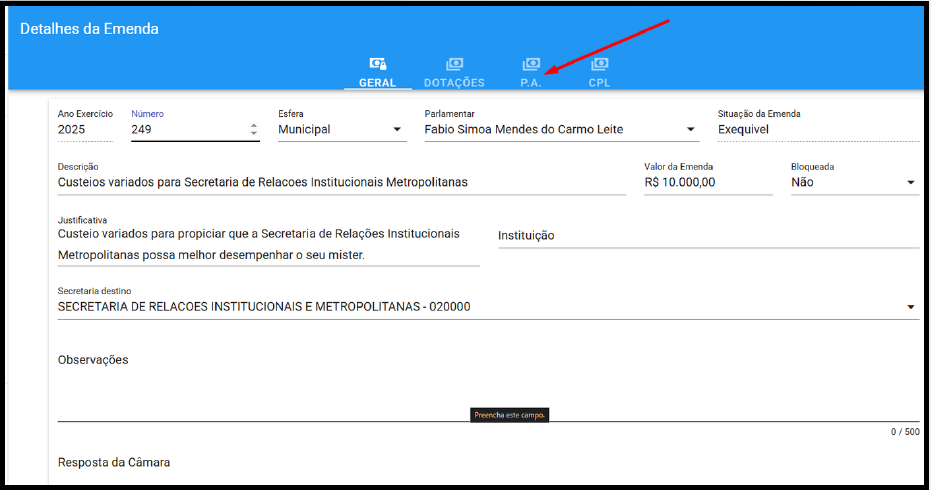Click Bloqueada value Não
The height and width of the screenshot is (490, 931).
click(x=802, y=182)
